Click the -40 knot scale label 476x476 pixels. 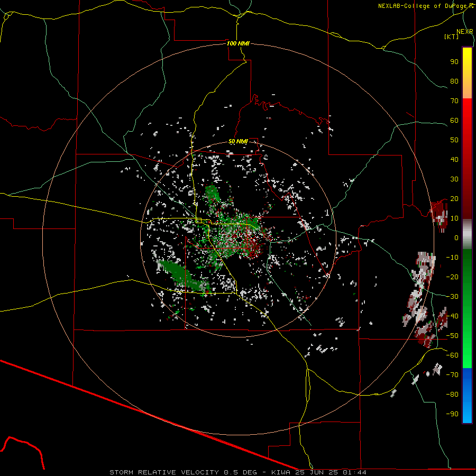(x=452, y=316)
